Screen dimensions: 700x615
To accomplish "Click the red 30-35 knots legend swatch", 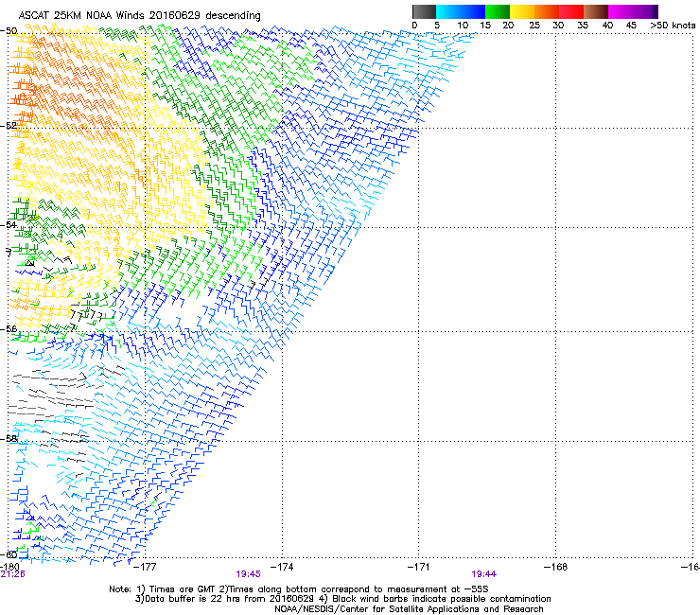I will [571, 11].
